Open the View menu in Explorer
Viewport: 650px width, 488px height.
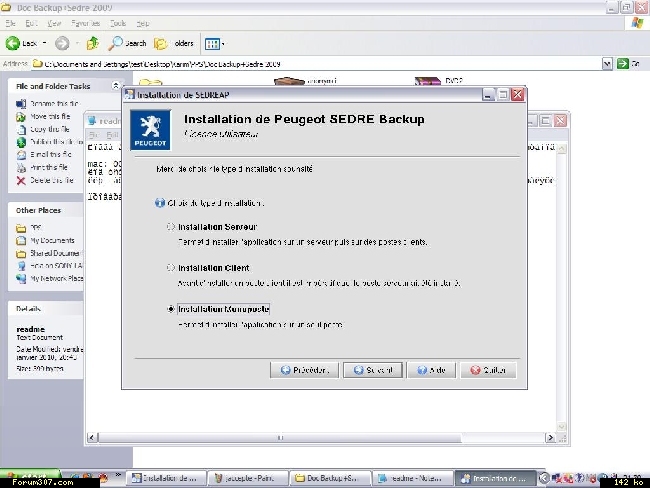(x=54, y=23)
